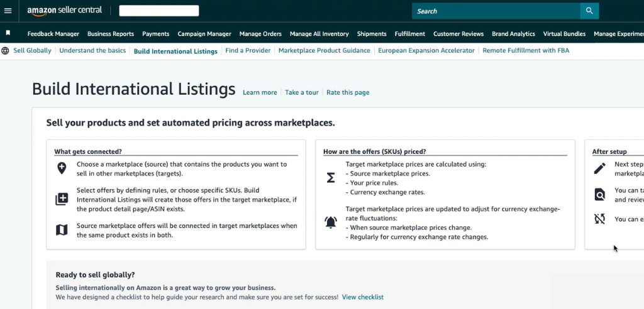The height and width of the screenshot is (309, 644).
Task: Click the map icon in What gets connected
Action: pos(62,230)
